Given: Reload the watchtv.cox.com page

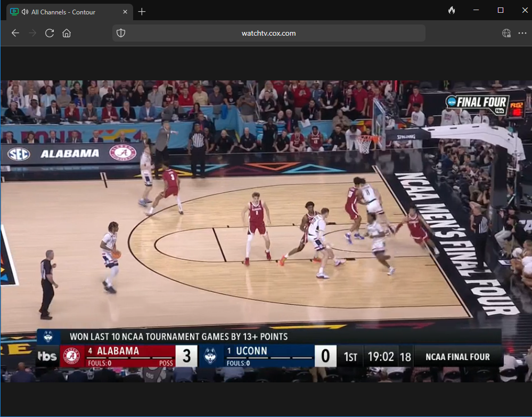Looking at the screenshot, I should click(x=50, y=33).
